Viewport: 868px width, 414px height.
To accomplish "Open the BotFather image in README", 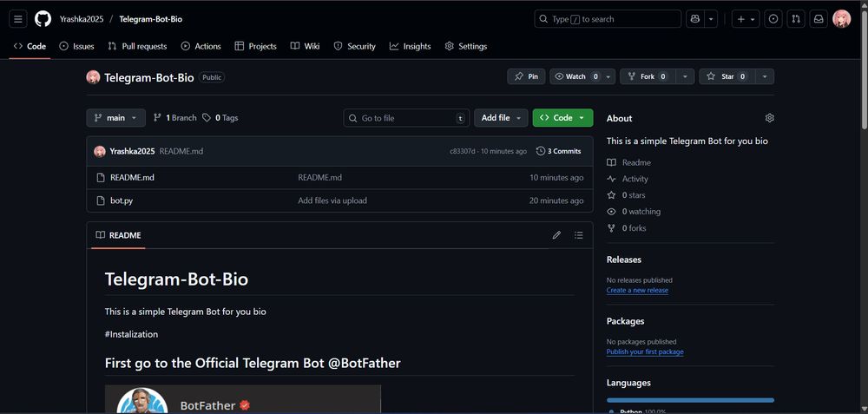I will coord(243,399).
